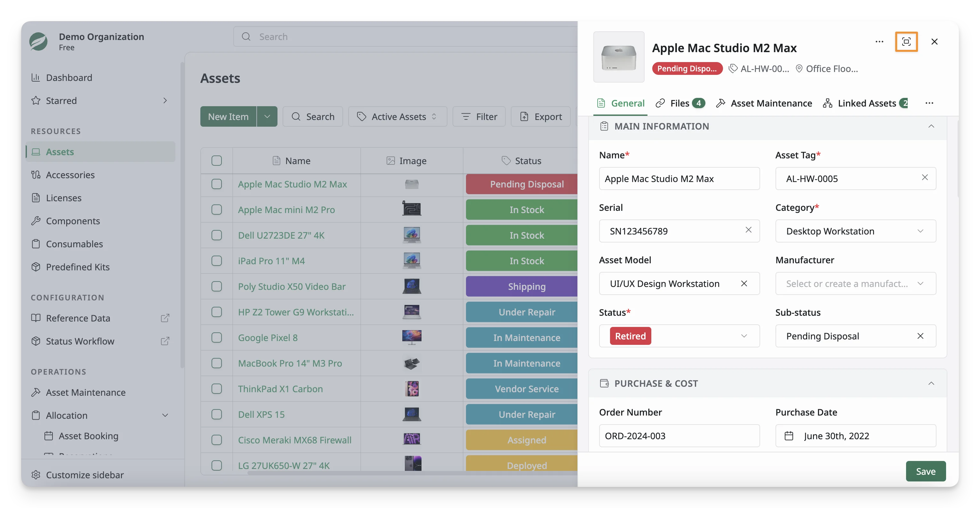Open the Active Assets view selector
Image resolution: width=980 pixels, height=508 pixels.
(x=398, y=116)
